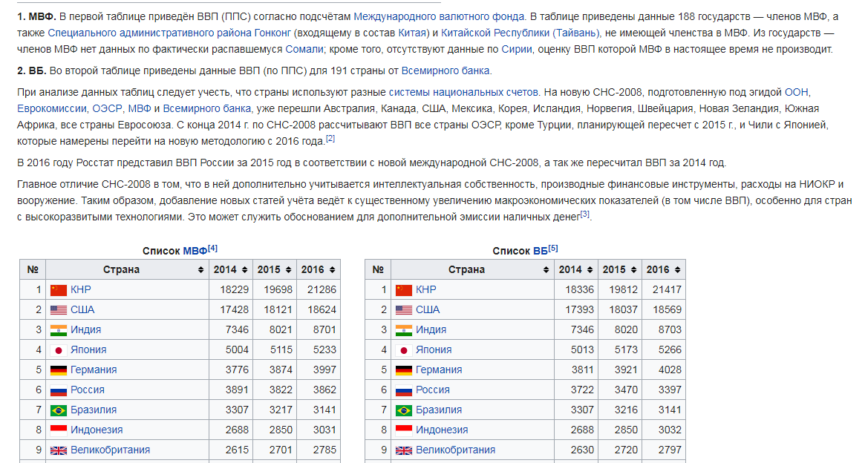
Task: Follow the Сирии link
Action: [x=517, y=49]
